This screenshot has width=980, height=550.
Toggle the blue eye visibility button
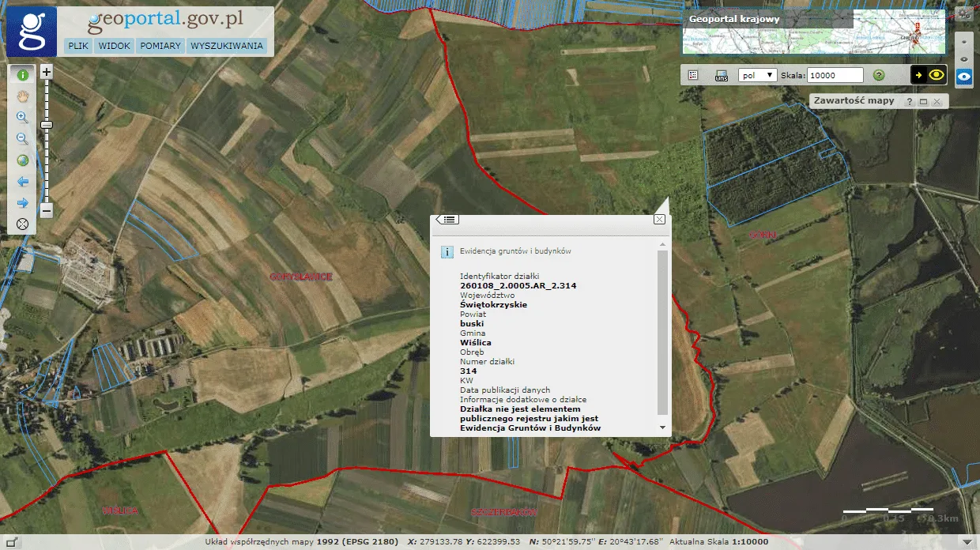(x=964, y=77)
